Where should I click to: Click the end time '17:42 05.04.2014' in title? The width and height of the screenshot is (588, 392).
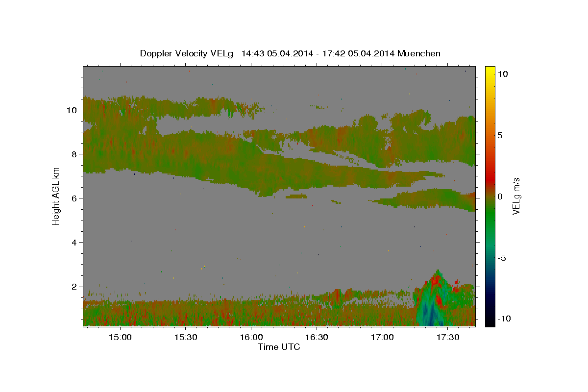pos(357,53)
